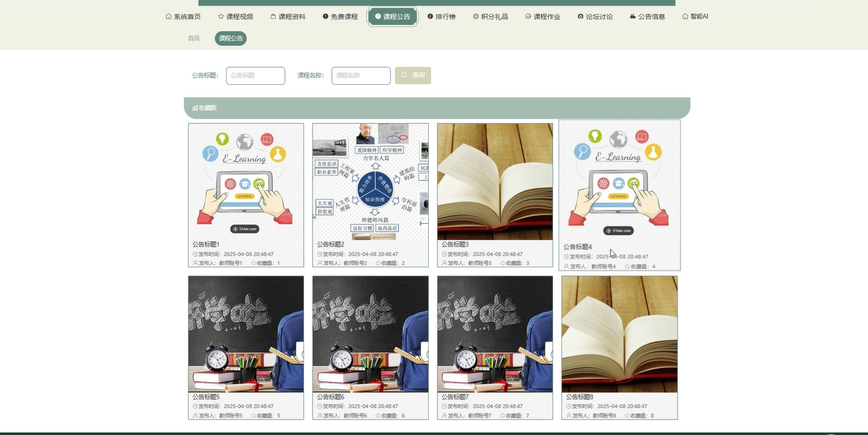Focus the 课程名称 search input
868x435 pixels.
(x=361, y=76)
